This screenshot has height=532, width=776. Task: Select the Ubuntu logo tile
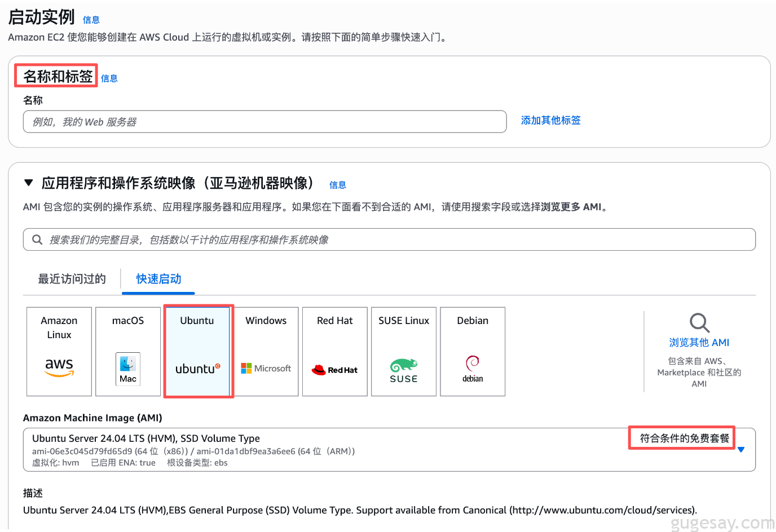tap(197, 352)
